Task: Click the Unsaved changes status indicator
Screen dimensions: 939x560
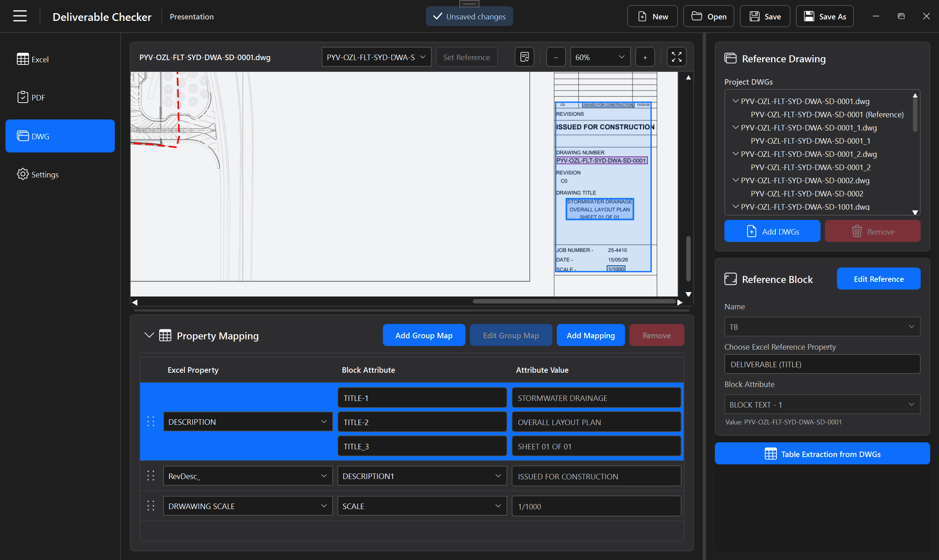Action: [x=469, y=16]
